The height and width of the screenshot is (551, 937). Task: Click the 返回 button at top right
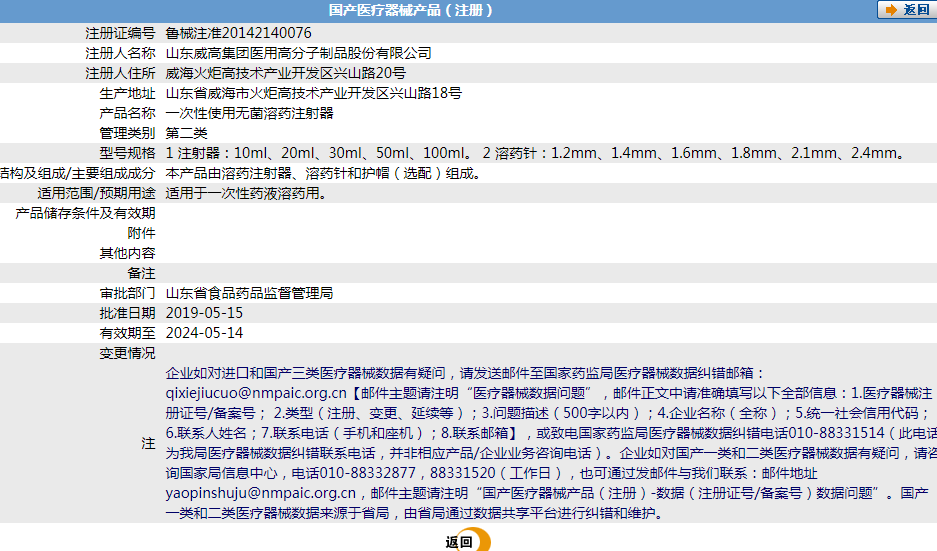[x=907, y=10]
